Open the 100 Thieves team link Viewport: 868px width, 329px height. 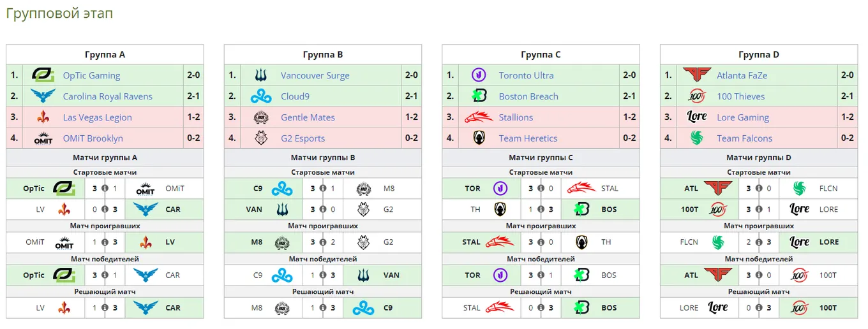coord(741,96)
